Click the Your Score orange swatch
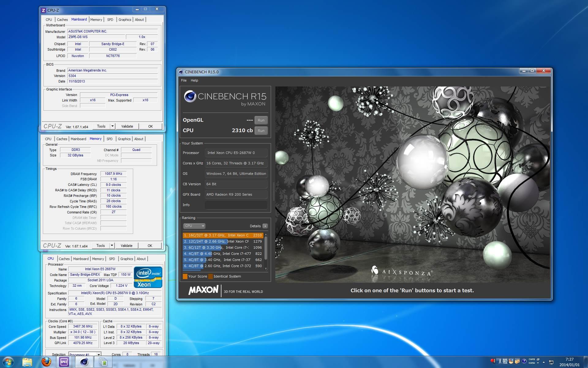 point(185,276)
